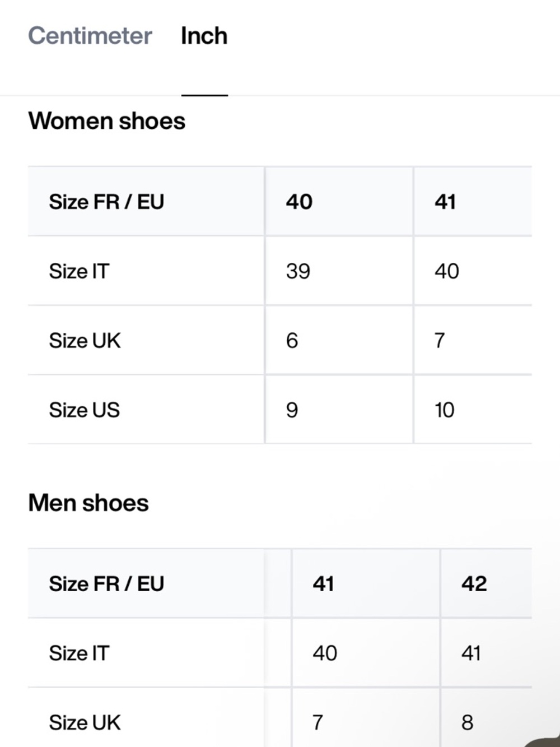The width and height of the screenshot is (560, 747).
Task: Click Women's Size IT value 40
Action: pos(447,271)
